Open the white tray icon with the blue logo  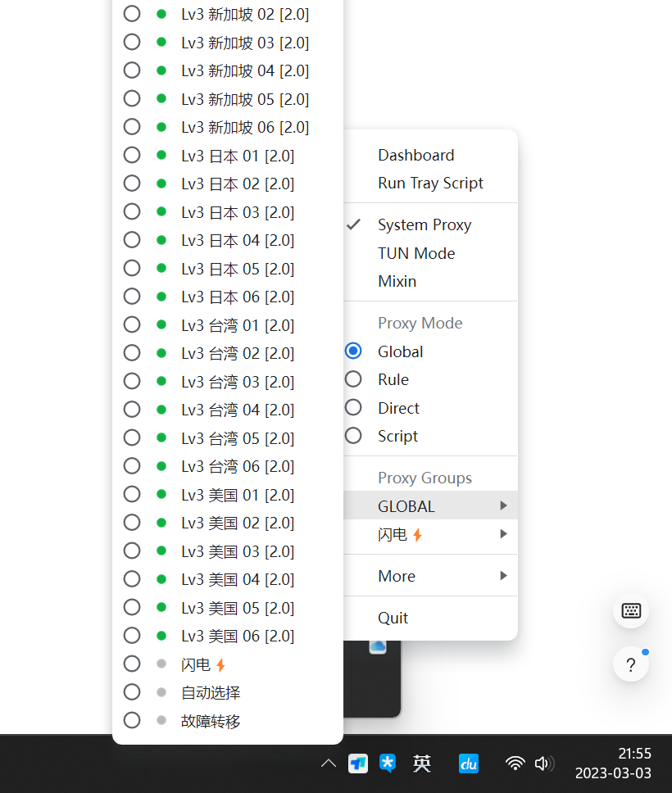pyautogui.click(x=358, y=764)
